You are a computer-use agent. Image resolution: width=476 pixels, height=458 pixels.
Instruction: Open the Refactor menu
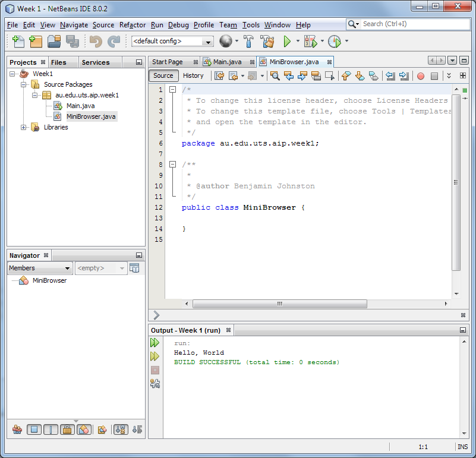[132, 25]
